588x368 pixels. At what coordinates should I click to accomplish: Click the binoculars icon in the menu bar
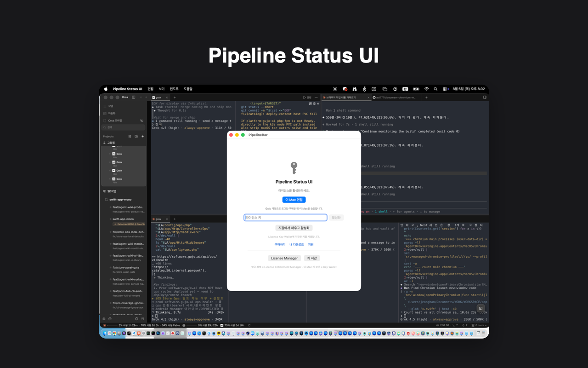point(355,89)
